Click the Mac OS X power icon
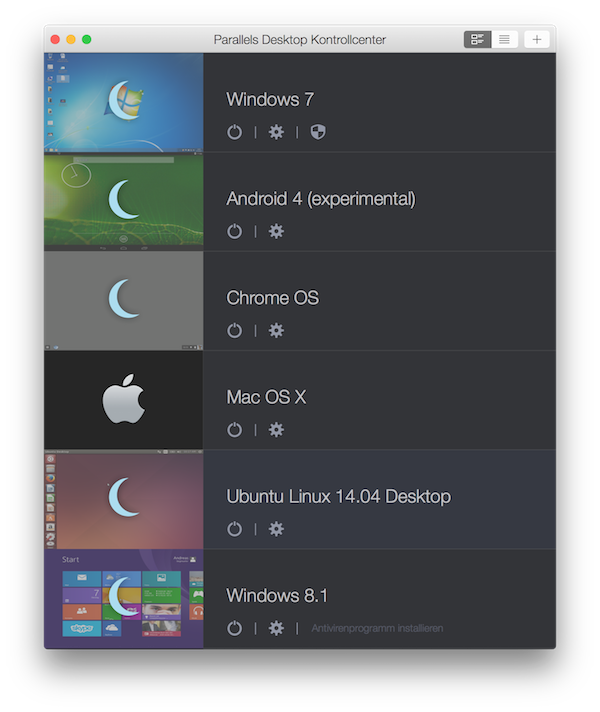The width and height of the screenshot is (600, 712). pos(234,430)
